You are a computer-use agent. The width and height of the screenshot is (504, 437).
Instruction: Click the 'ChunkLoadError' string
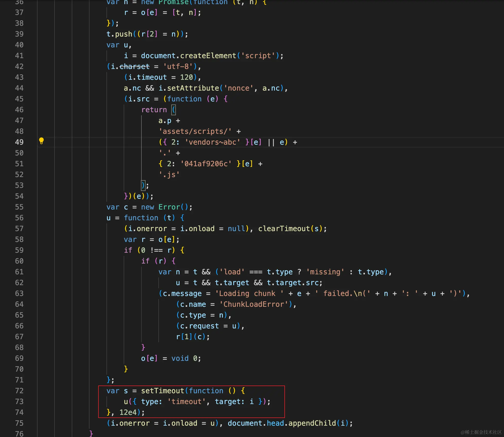(x=254, y=304)
